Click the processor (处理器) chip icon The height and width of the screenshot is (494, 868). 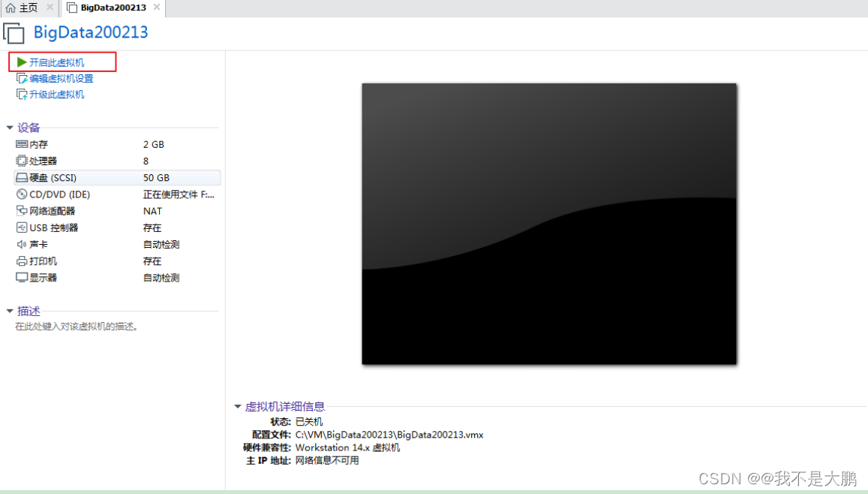[22, 161]
